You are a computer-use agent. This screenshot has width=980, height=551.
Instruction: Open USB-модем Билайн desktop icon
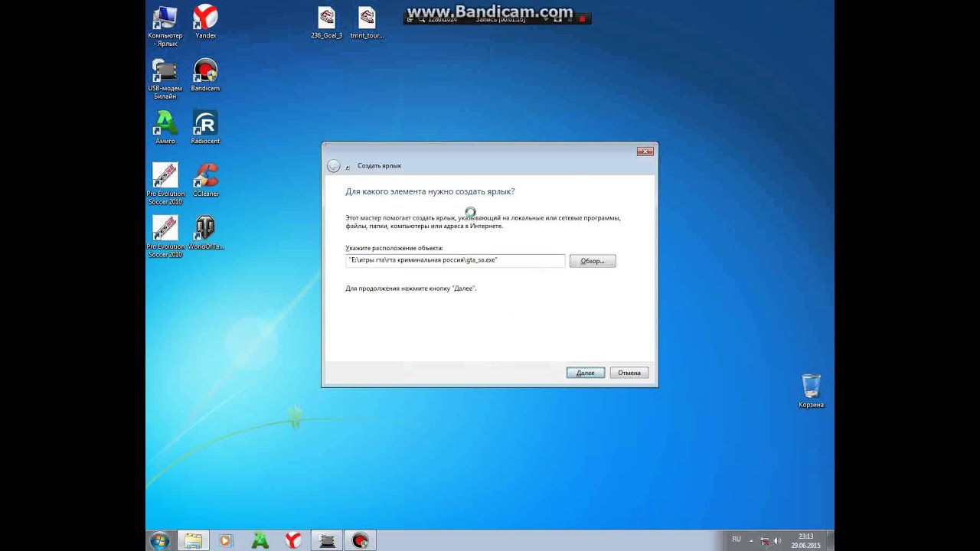165,80
